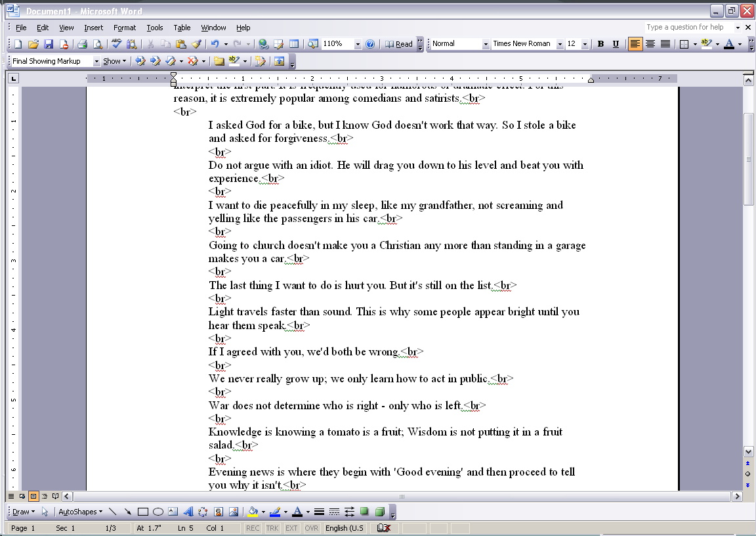Click the Open folder icon
This screenshot has width=756, height=536.
point(33,44)
